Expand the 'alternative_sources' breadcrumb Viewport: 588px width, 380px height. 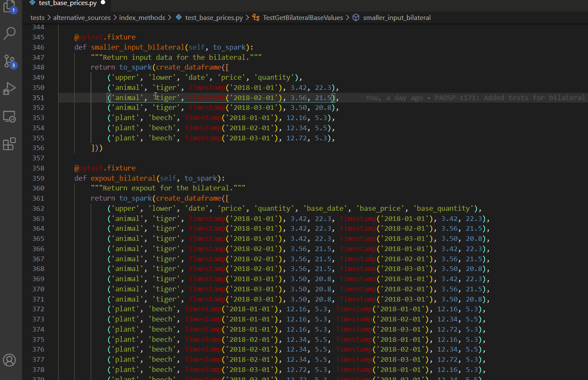[x=82, y=18]
